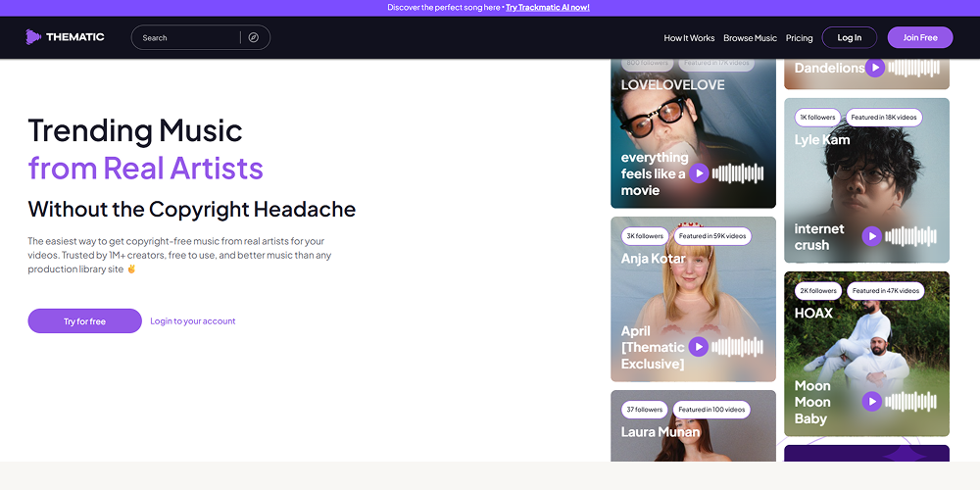Click '37 followers' badge on Laura Munan

pyautogui.click(x=645, y=410)
